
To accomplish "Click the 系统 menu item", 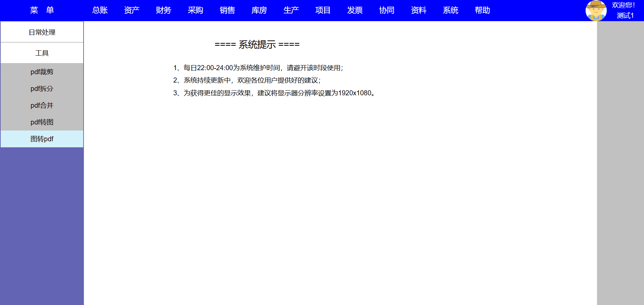I will coord(450,10).
